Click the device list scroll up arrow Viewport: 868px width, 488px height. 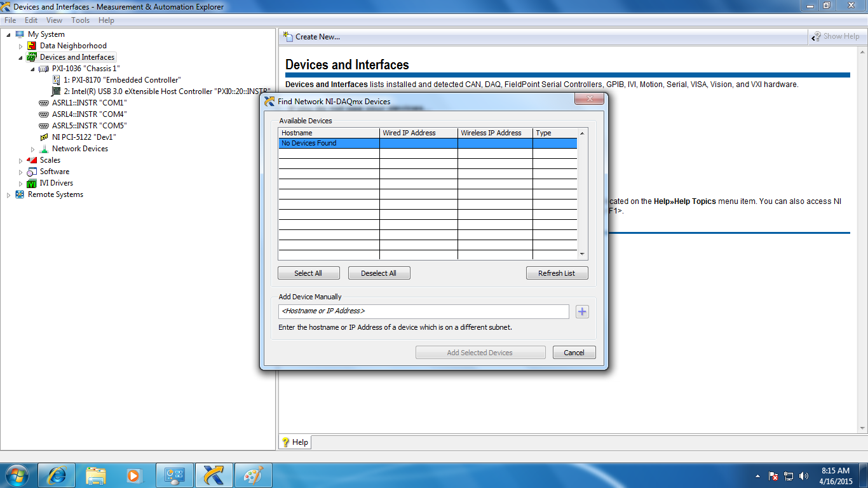tap(582, 133)
